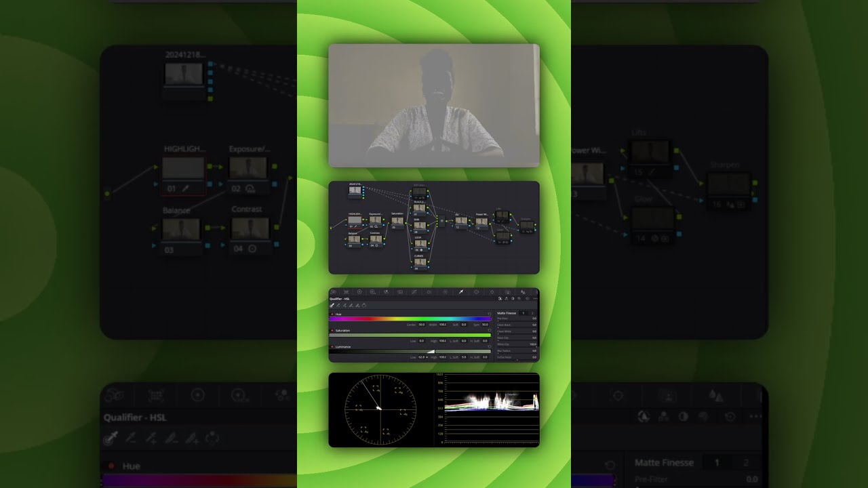
Task: Select the SKIN node 08
Action: (x=420, y=227)
